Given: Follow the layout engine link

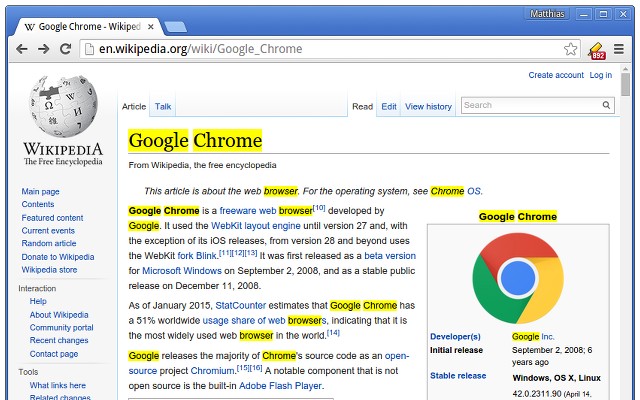Looking at the screenshot, I should tap(272, 226).
